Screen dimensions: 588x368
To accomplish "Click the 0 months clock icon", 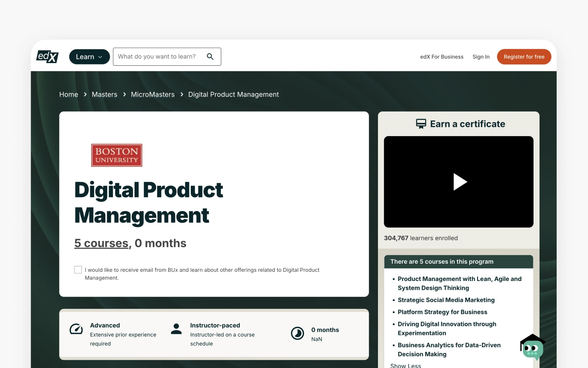I will click(x=298, y=333).
